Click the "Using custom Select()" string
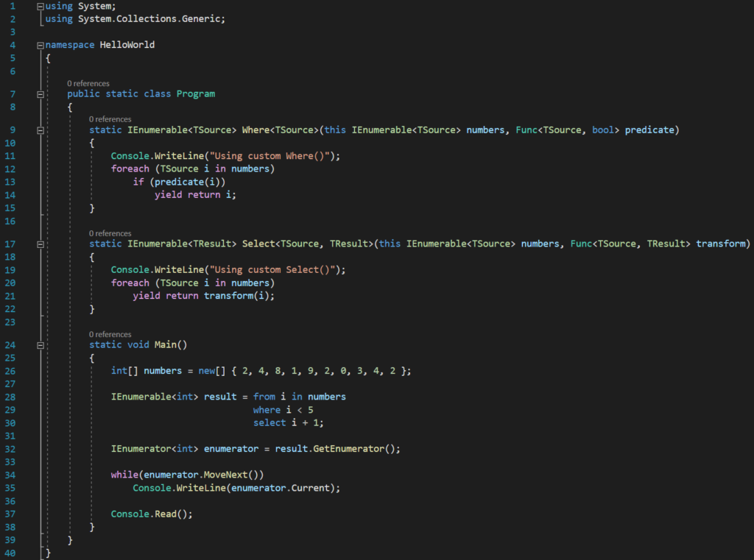This screenshot has height=560, width=754. pyautogui.click(x=275, y=269)
